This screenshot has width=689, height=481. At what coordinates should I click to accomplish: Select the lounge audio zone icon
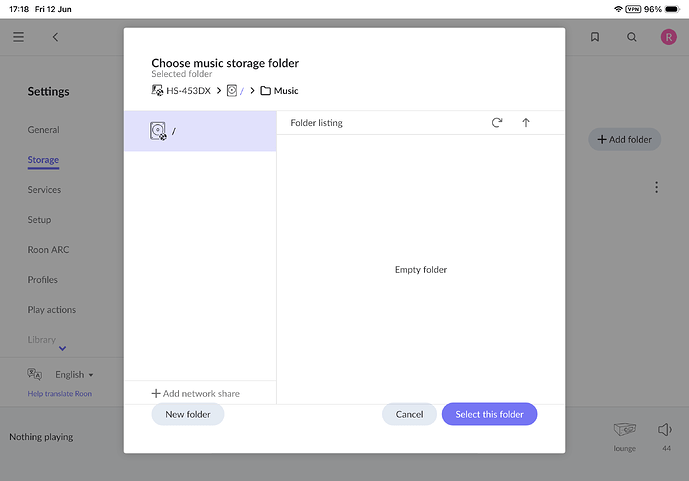tap(624, 429)
